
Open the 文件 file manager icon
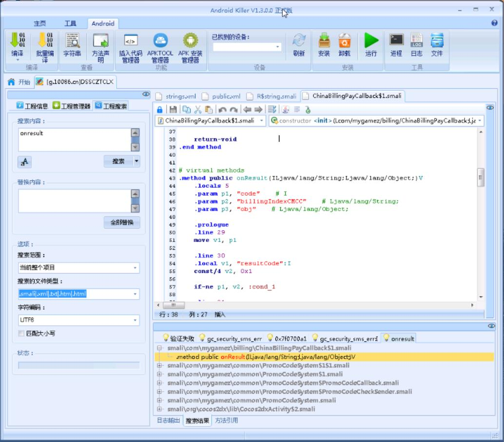(437, 45)
